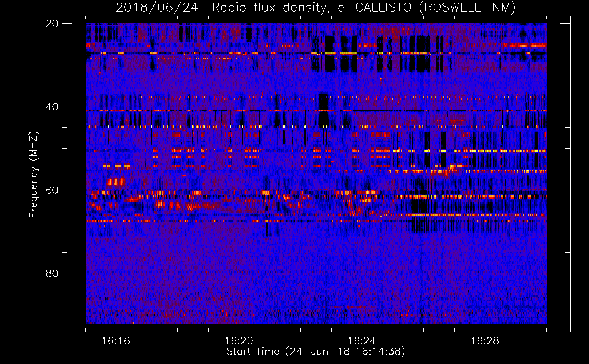The width and height of the screenshot is (589, 364).
Task: Click the 80 frequency tick label
Action: point(52,273)
